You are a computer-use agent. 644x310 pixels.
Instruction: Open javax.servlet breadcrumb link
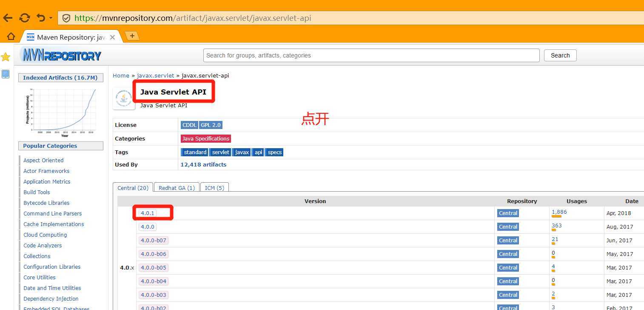(155, 75)
